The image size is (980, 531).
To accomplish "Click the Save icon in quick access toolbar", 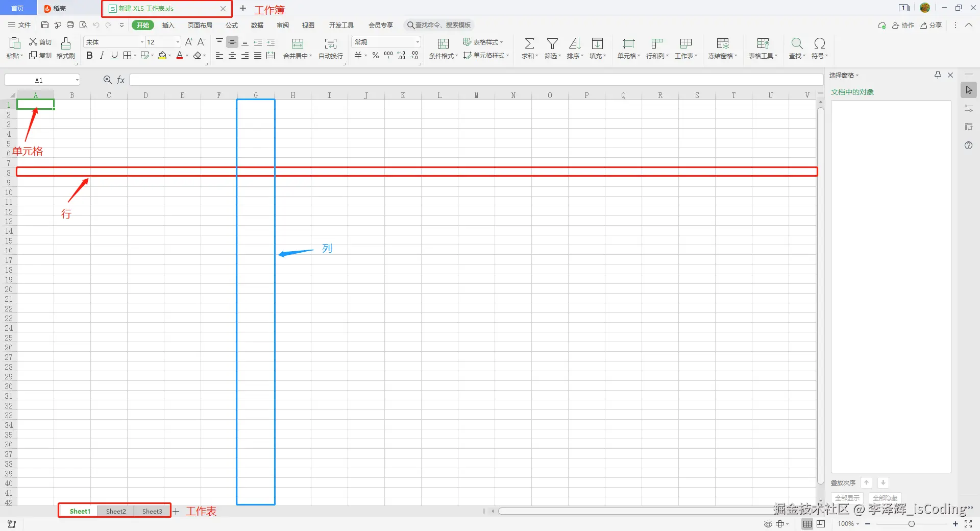I will pos(45,25).
